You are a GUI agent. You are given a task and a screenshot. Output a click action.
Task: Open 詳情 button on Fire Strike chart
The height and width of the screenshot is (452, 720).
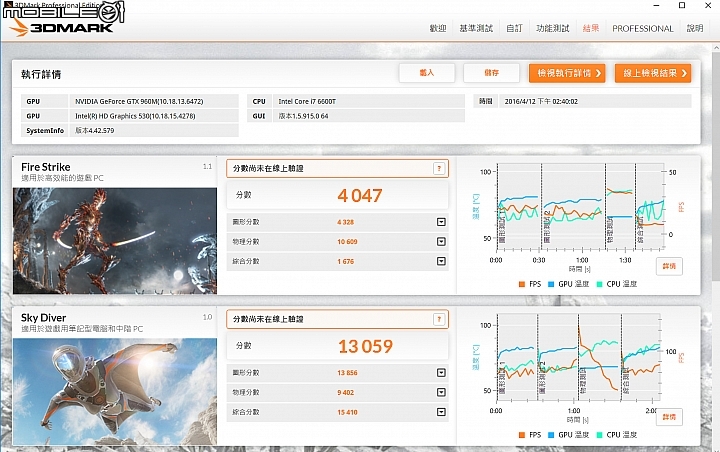[669, 266]
